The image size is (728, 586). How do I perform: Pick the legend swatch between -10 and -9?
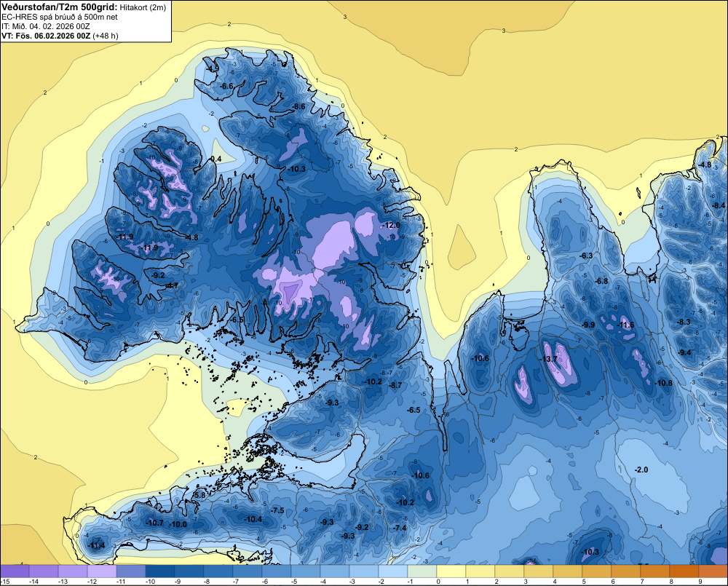click(160, 571)
